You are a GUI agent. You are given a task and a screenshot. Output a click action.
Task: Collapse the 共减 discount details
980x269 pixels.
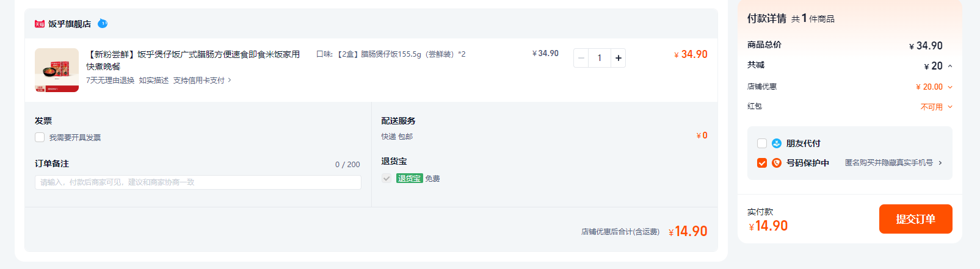coord(950,66)
